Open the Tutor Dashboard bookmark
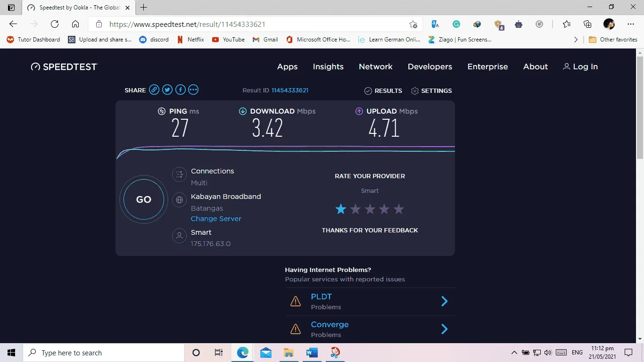This screenshot has height=362, width=644. pyautogui.click(x=33, y=40)
